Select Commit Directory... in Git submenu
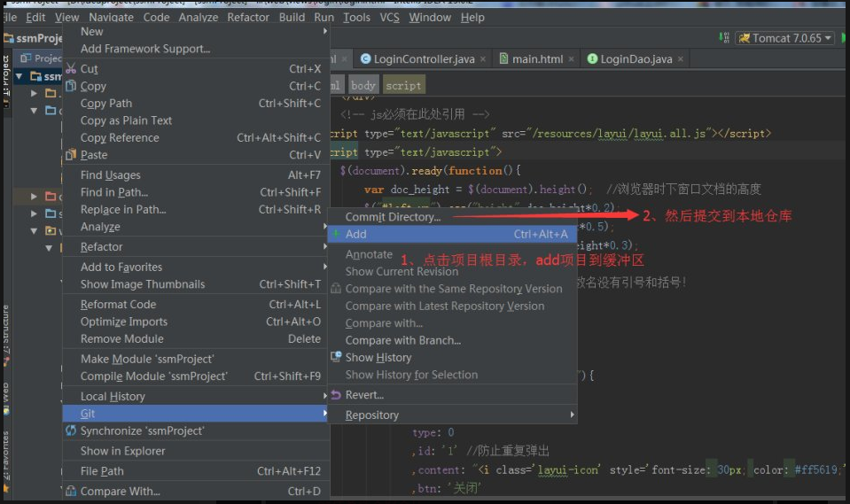This screenshot has height=504, width=850. pos(452,217)
